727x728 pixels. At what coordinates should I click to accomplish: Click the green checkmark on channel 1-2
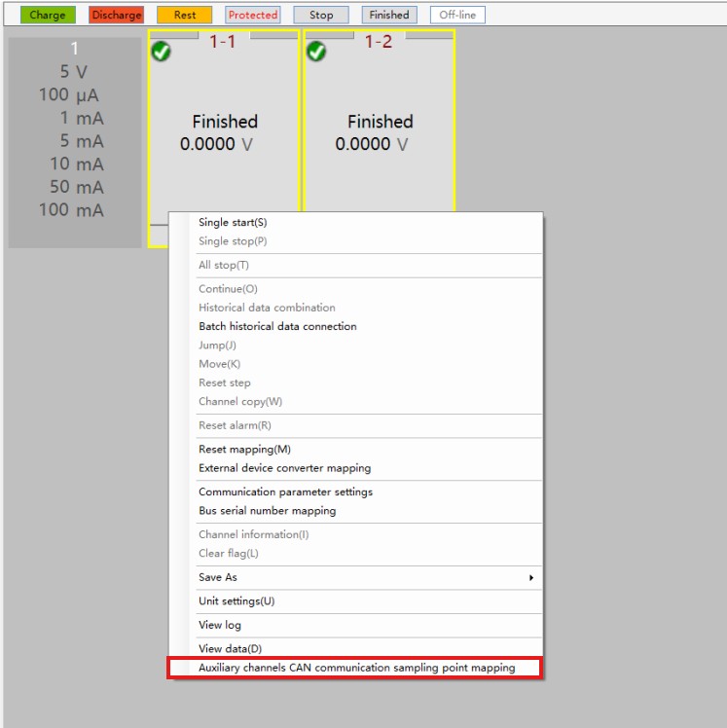[316, 52]
